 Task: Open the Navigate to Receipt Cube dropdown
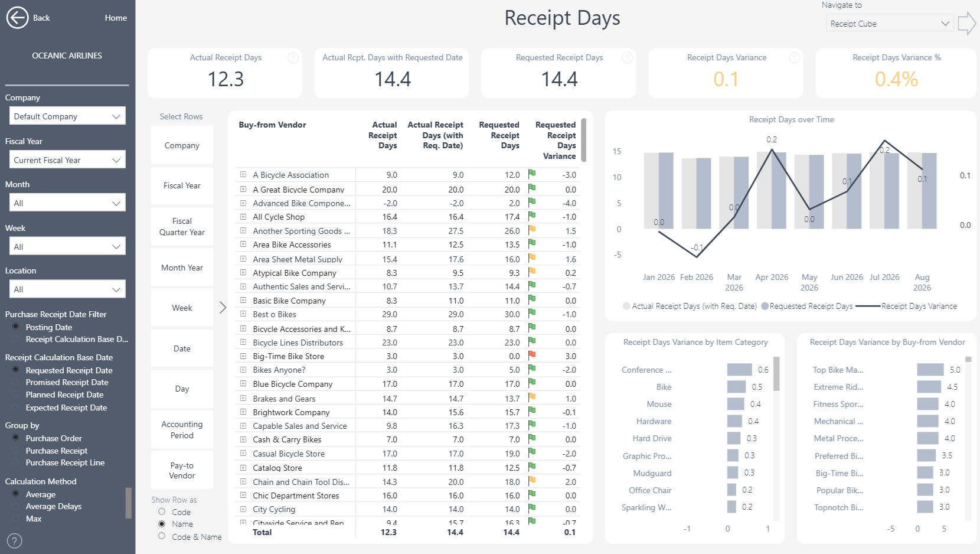889,24
